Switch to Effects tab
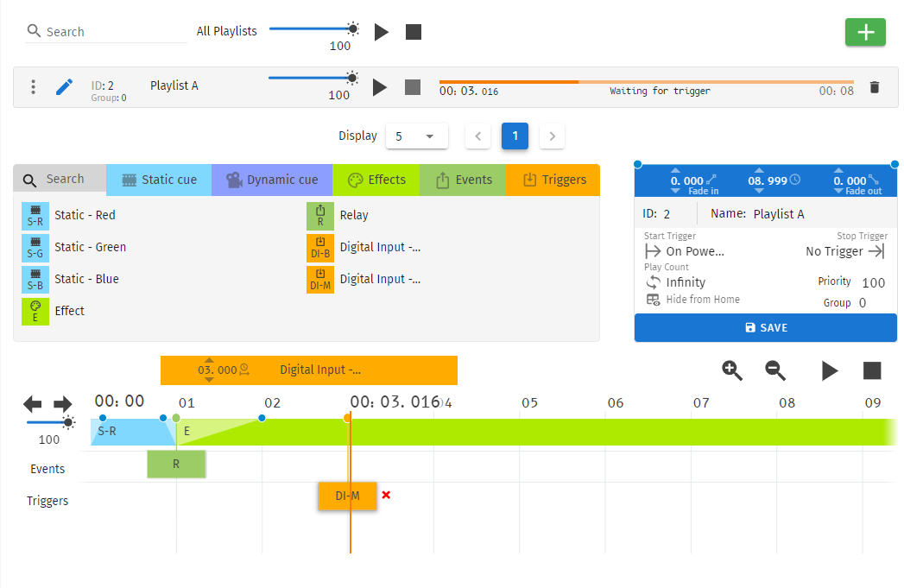The image size is (904, 588). click(376, 180)
